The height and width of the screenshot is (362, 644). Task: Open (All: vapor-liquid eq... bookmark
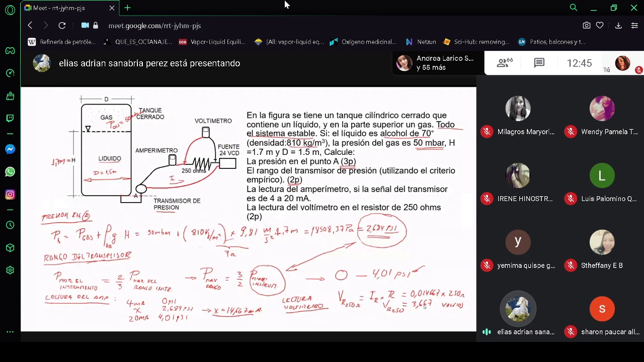coord(289,42)
